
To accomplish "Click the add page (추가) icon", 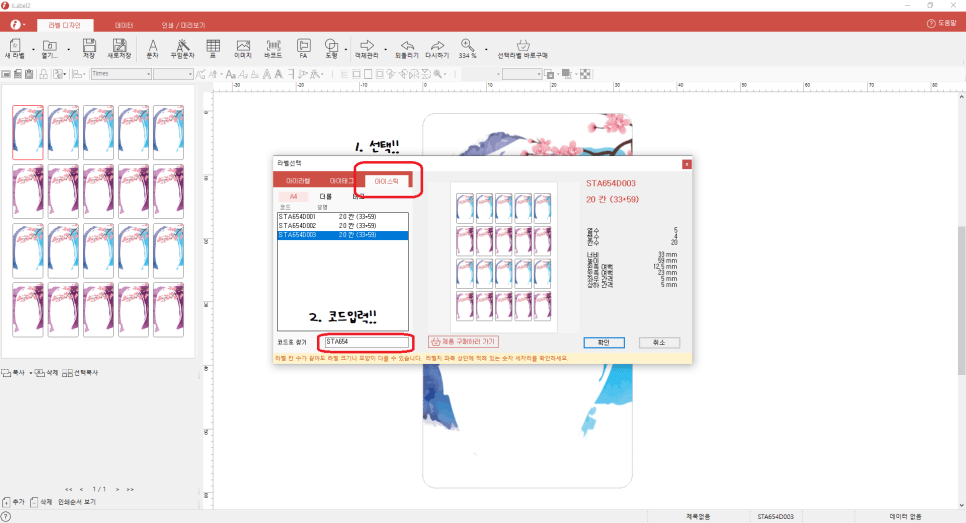I will 6,502.
